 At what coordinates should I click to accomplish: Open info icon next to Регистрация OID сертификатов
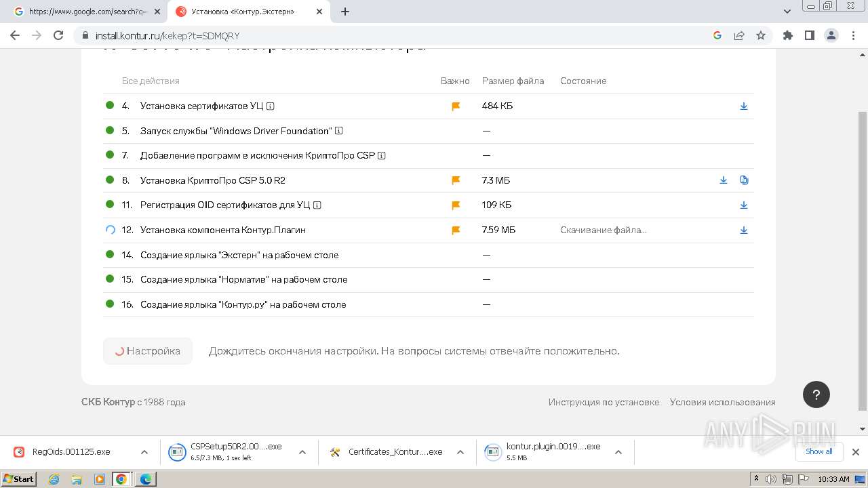pos(317,205)
